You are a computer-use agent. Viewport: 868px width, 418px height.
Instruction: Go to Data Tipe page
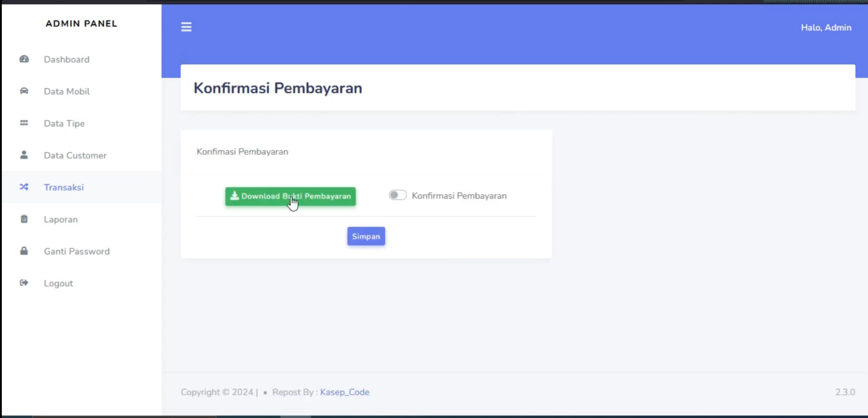coord(64,124)
